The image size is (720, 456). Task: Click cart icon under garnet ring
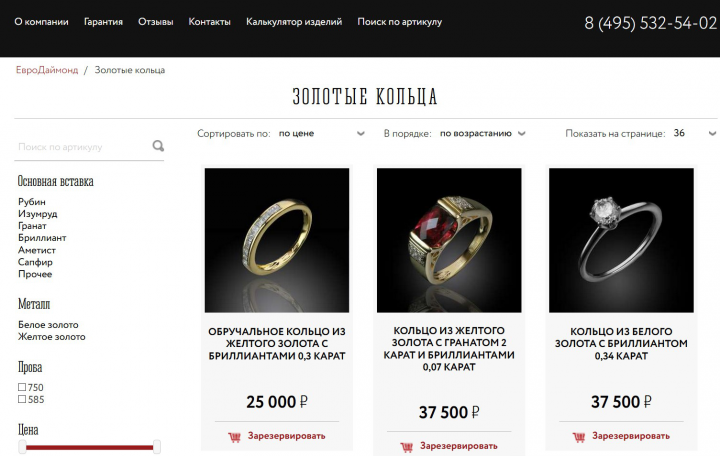click(406, 447)
